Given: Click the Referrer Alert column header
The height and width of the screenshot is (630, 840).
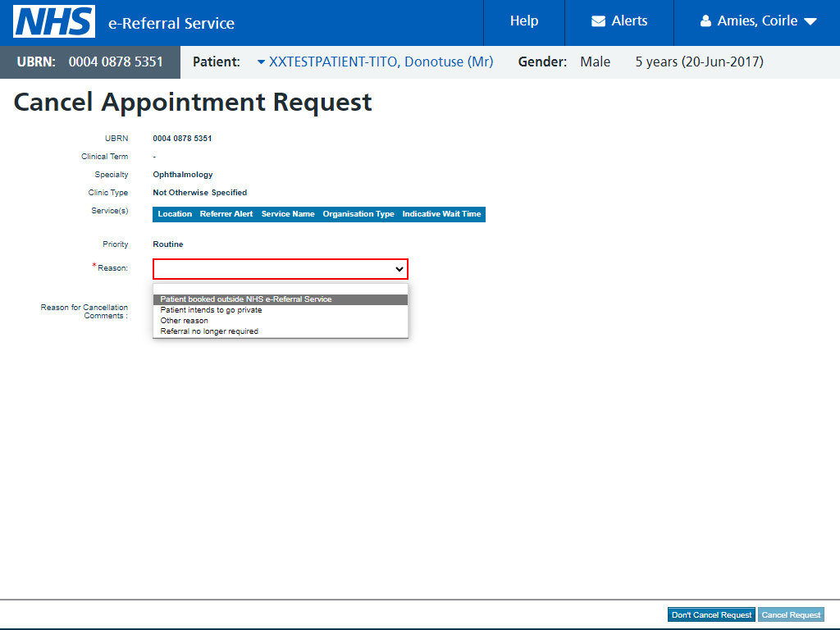Looking at the screenshot, I should click(x=226, y=214).
